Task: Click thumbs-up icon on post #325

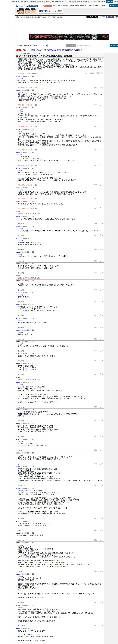Action: [95, 185]
